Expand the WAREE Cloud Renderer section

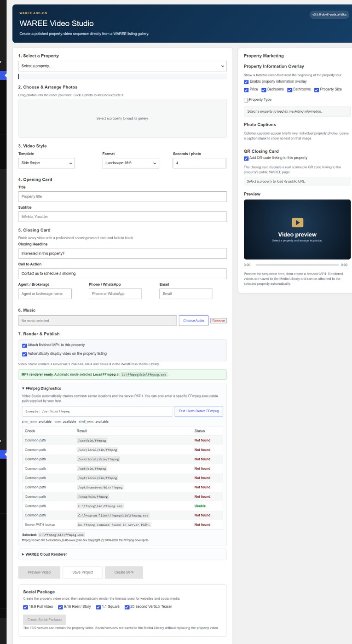(x=45, y=554)
